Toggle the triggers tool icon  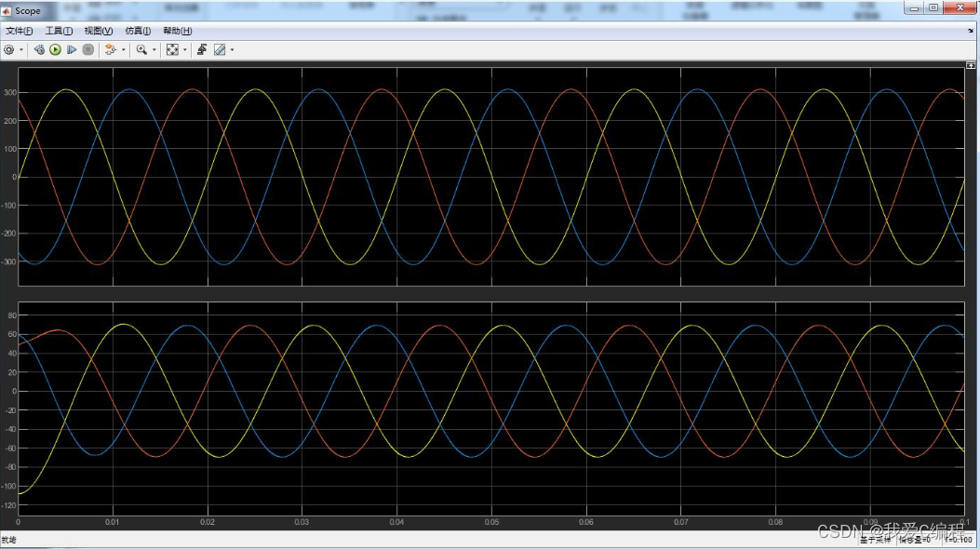click(202, 49)
